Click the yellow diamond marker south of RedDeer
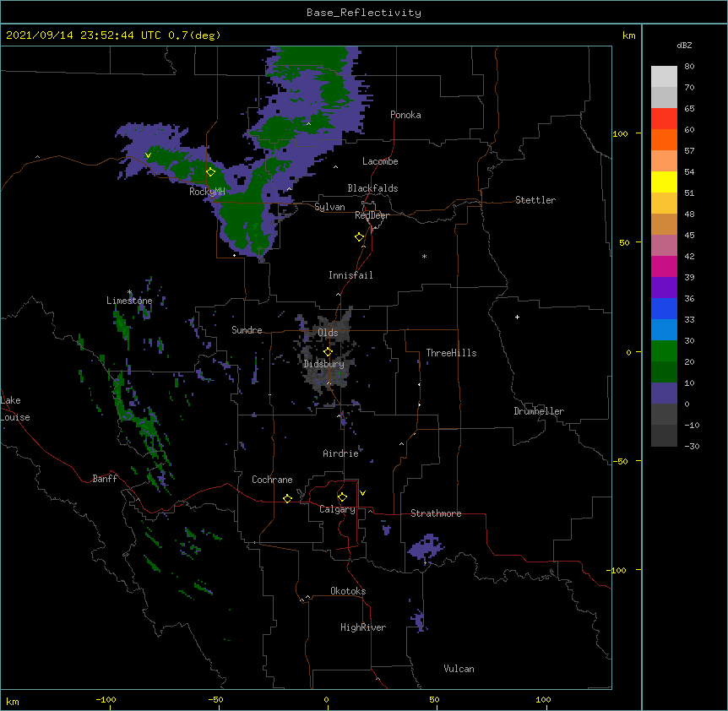The height and width of the screenshot is (711, 728). coord(360,237)
